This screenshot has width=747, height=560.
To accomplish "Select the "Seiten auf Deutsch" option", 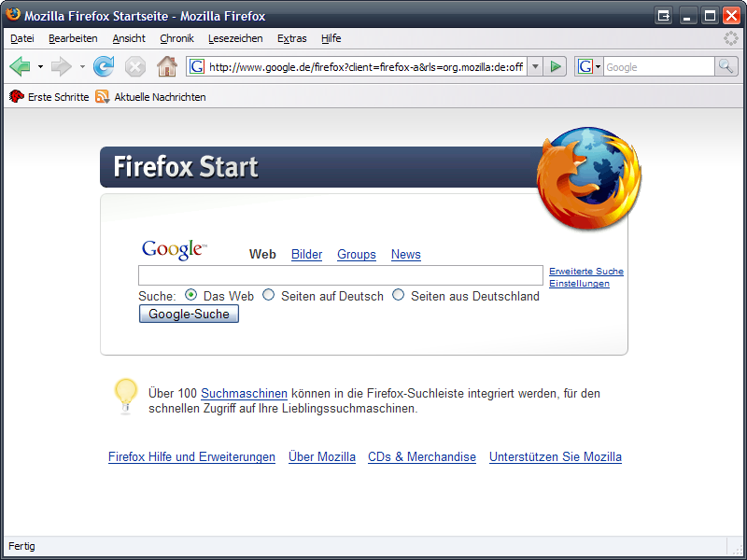I will [x=269, y=295].
